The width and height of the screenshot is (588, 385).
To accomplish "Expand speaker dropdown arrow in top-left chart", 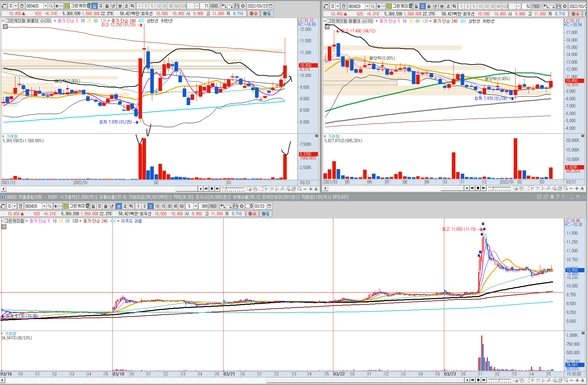I will [62, 6].
